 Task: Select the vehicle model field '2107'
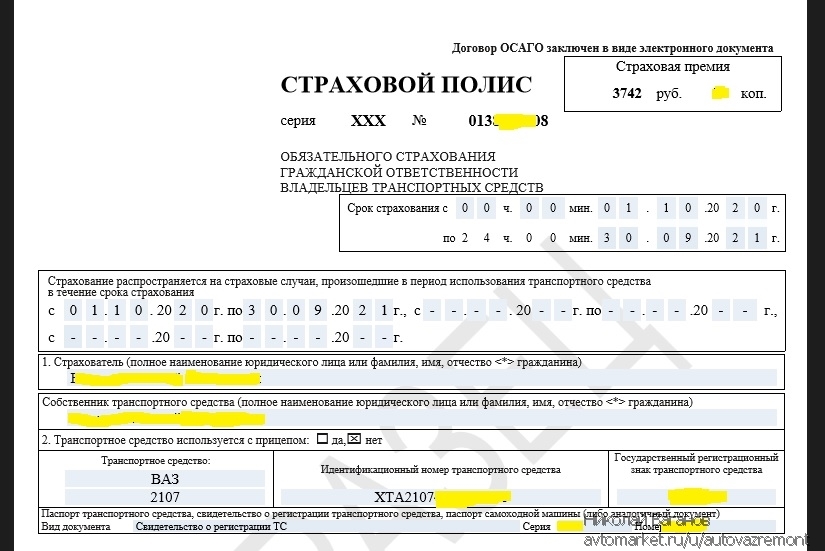click(x=165, y=497)
